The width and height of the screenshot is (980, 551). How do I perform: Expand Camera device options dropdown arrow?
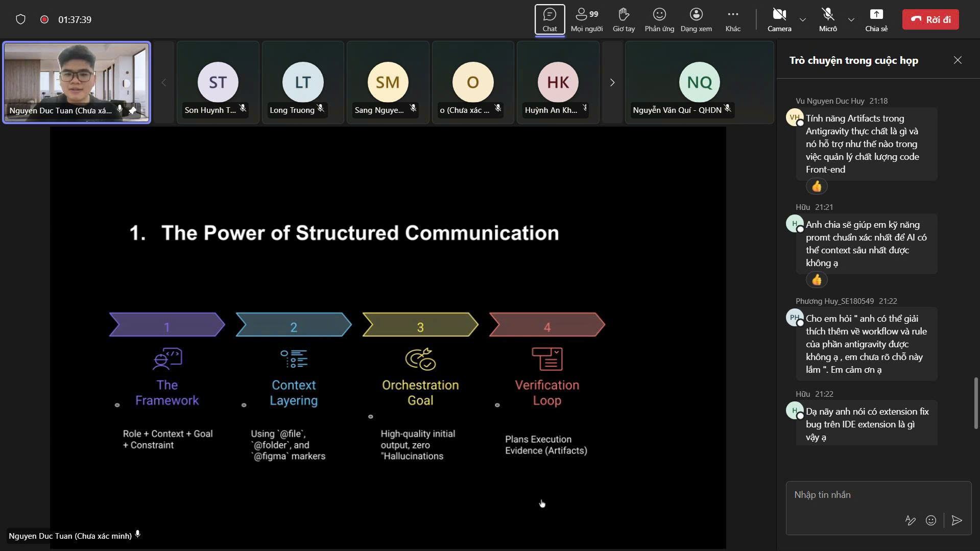point(803,19)
